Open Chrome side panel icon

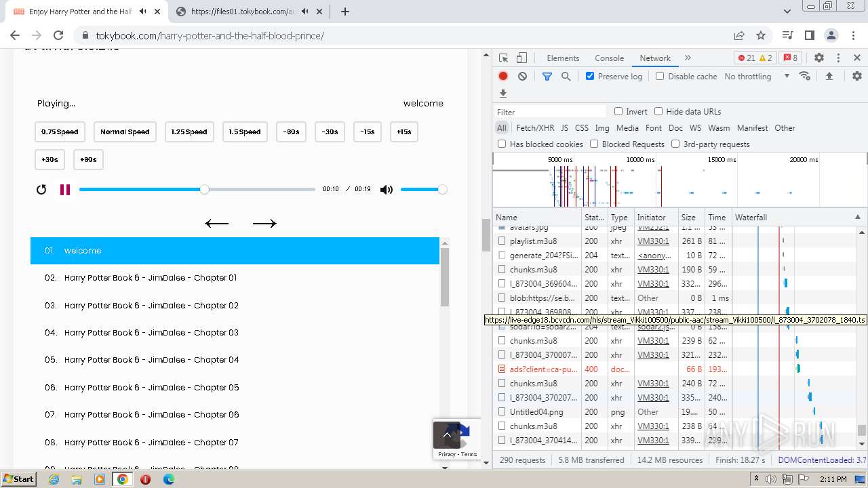click(x=810, y=35)
